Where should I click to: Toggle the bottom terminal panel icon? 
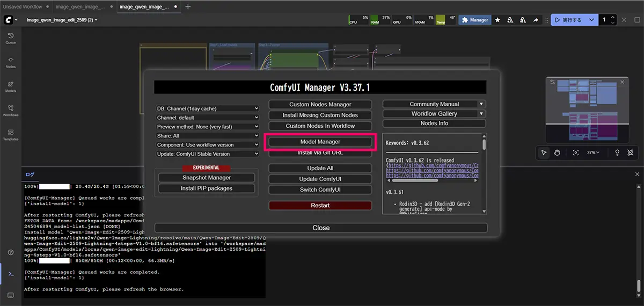click(x=10, y=274)
